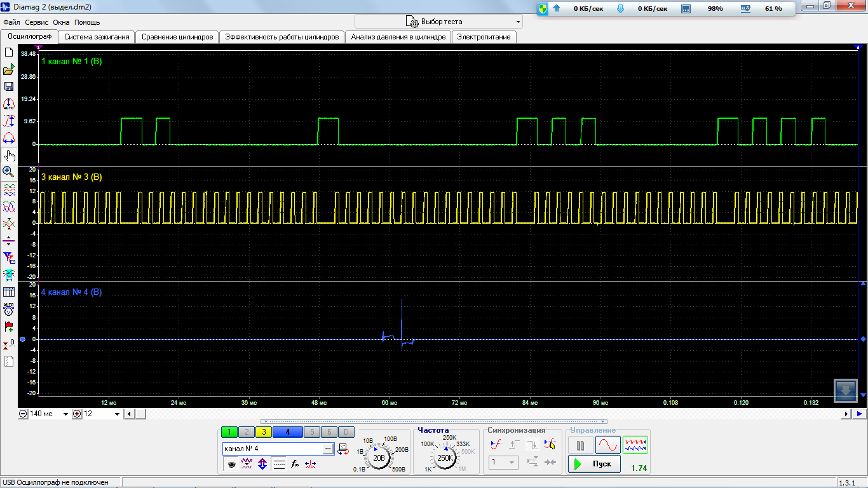This screenshot has width=868, height=488.
Task: Click the swap channel input icon
Action: (344, 449)
